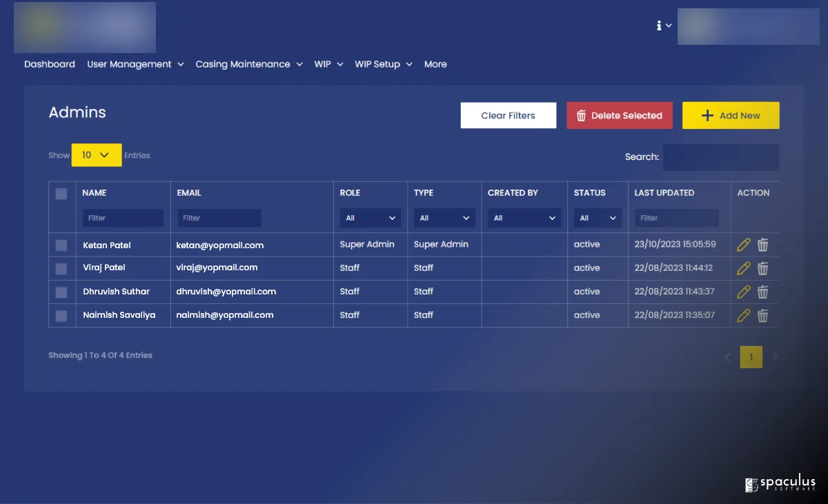Open the info icon menu in header
The image size is (828, 504).
coord(663,26)
